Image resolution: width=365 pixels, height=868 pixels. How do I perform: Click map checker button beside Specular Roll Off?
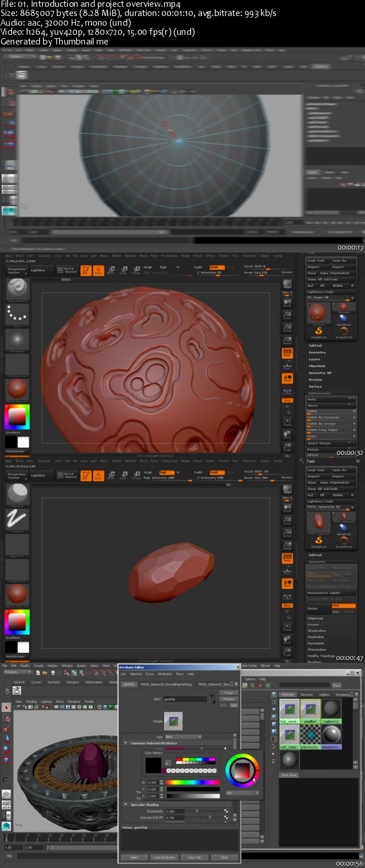(226, 817)
